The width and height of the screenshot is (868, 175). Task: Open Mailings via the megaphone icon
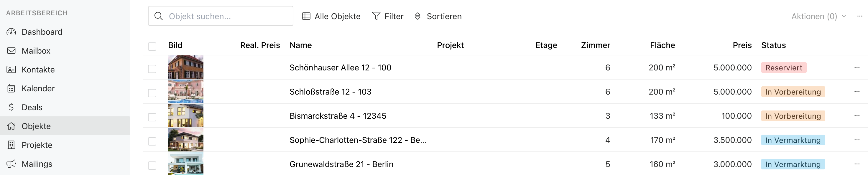tap(11, 164)
